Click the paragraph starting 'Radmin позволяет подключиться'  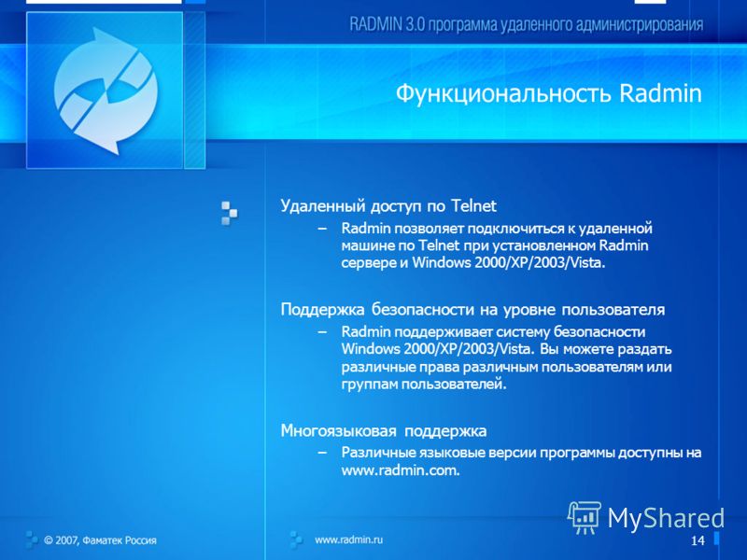(497, 245)
